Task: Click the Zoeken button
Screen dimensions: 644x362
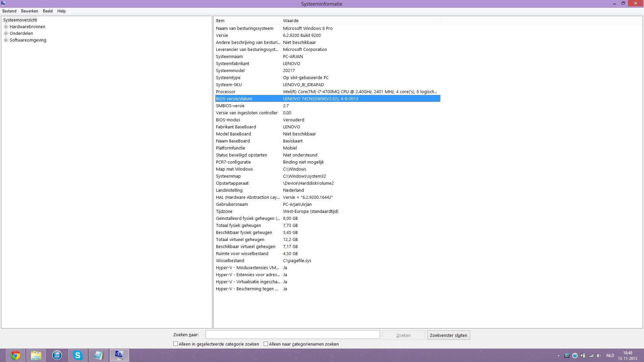Action: point(403,335)
